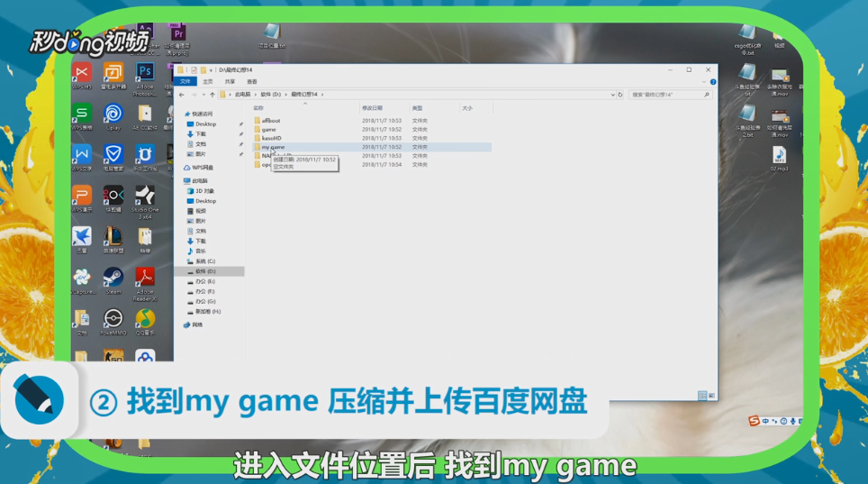The height and width of the screenshot is (484, 868).
Task: Go up one folder level
Action: [x=212, y=95]
